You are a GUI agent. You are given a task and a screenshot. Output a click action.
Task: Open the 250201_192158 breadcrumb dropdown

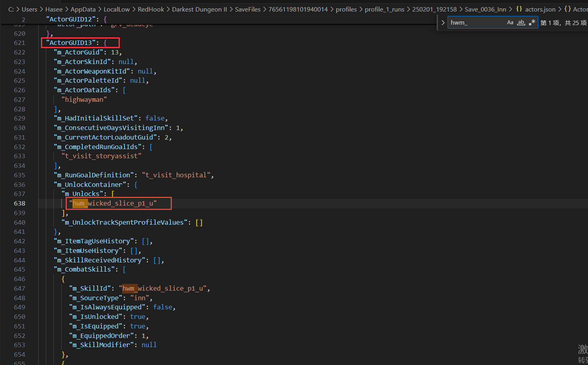pos(434,9)
